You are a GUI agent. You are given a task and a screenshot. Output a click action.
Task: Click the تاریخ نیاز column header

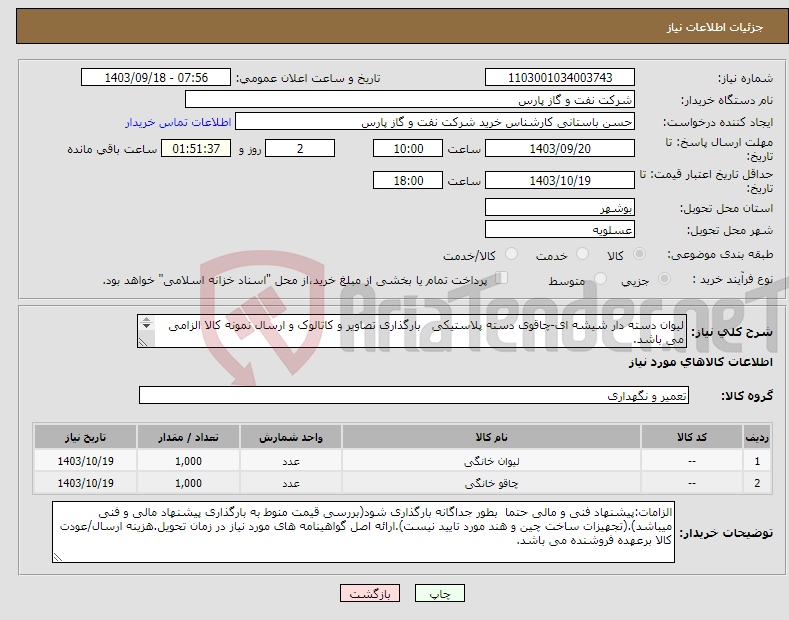click(x=85, y=437)
